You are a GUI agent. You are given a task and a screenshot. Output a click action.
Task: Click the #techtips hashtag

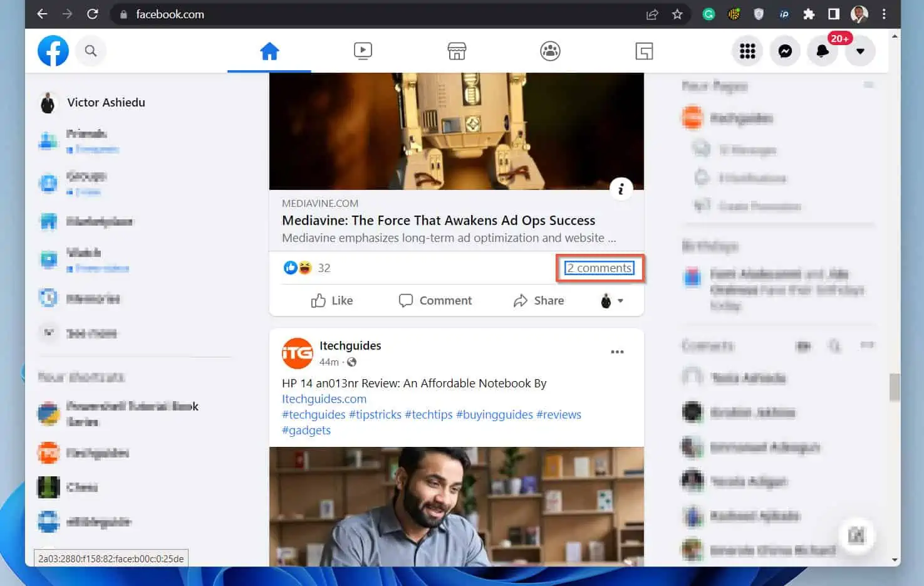coord(428,415)
